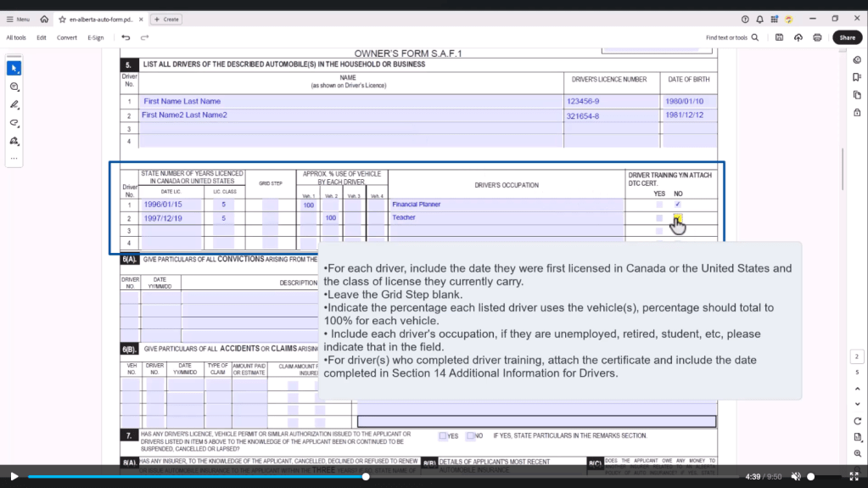Open the E-Sign menu item

pos(96,37)
